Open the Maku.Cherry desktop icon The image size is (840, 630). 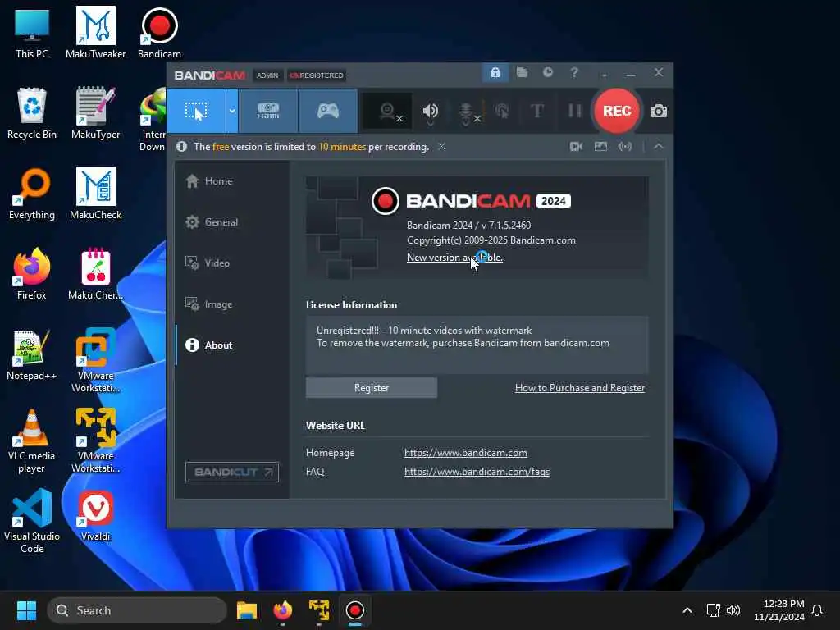[x=95, y=274]
